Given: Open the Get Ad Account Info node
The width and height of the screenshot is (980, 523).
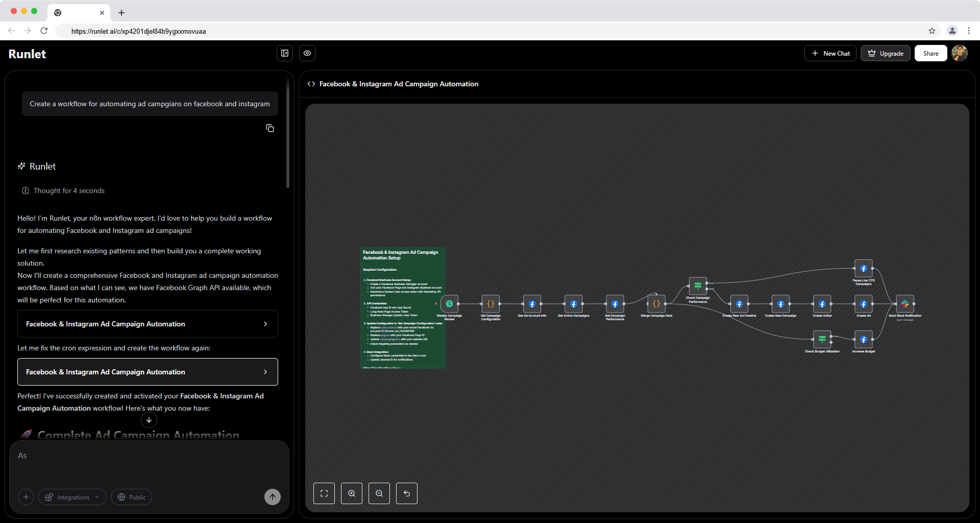Looking at the screenshot, I should pos(532,304).
